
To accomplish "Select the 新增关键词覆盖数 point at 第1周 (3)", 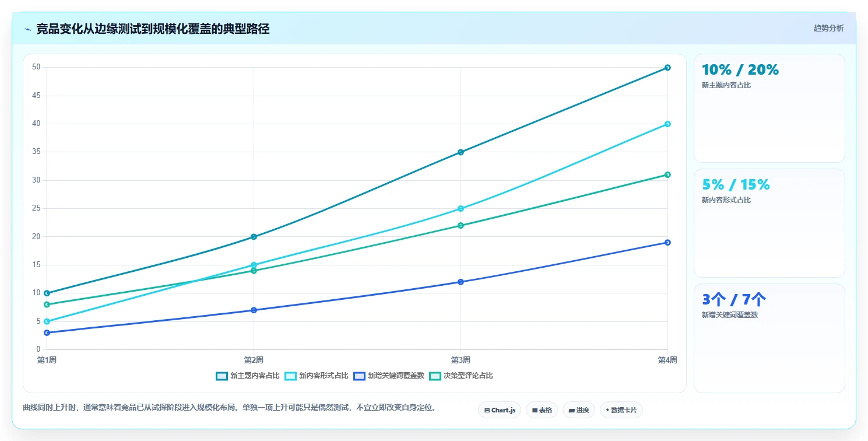I will pyautogui.click(x=47, y=332).
